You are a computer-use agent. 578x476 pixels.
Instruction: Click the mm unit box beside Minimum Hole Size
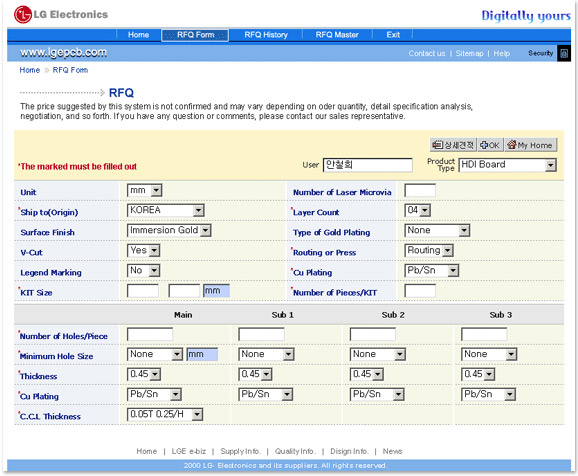[202, 354]
